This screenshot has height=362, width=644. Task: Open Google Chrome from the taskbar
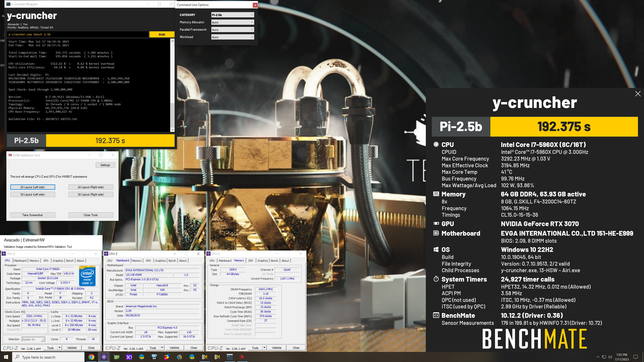(91, 357)
